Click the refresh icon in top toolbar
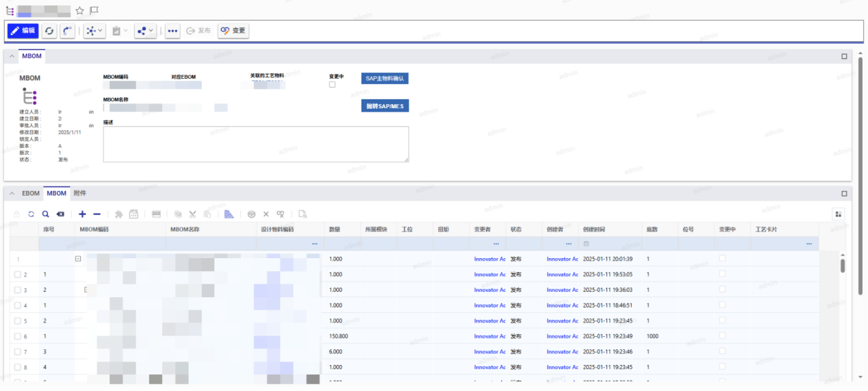The image size is (868, 391). (x=49, y=31)
